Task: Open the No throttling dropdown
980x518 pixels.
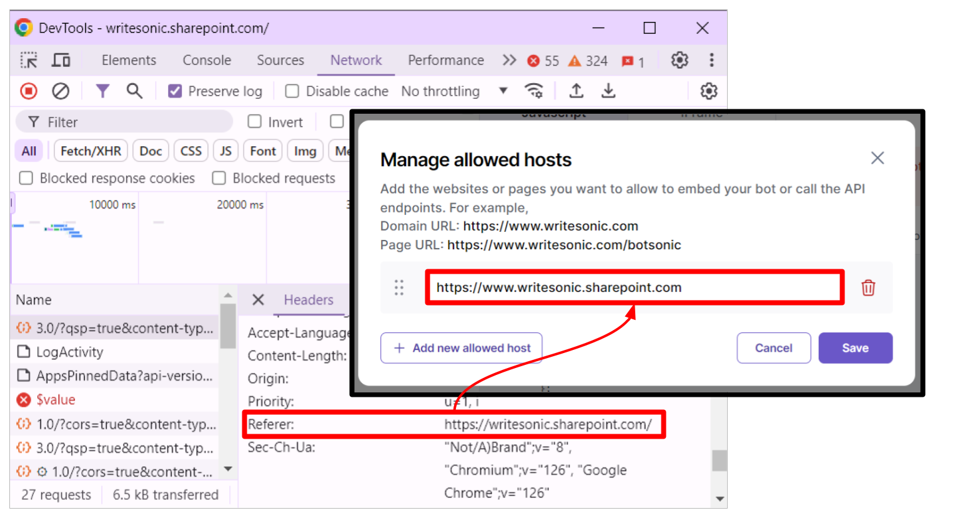Action: [x=455, y=91]
